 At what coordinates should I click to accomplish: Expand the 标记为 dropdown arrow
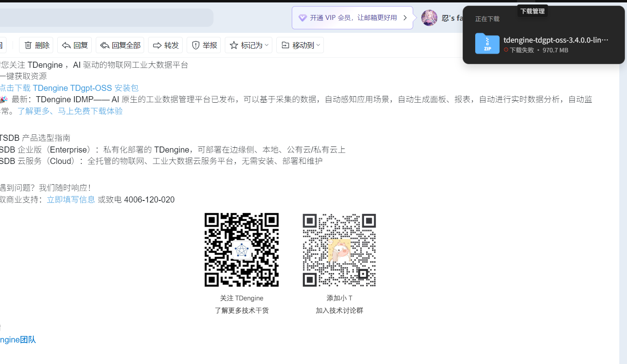(x=267, y=45)
